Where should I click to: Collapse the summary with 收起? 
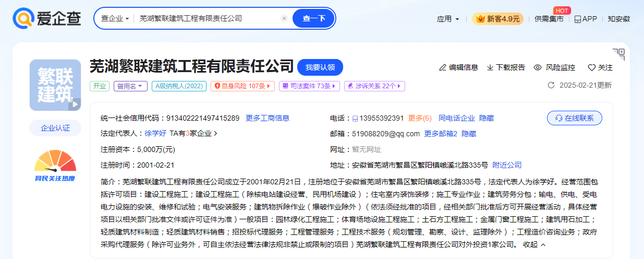[534, 244]
